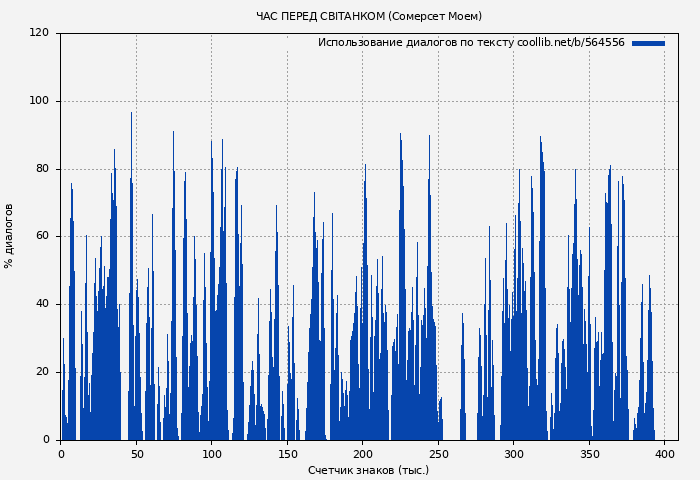Click the 200 tick label on X-axis

[x=362, y=454]
